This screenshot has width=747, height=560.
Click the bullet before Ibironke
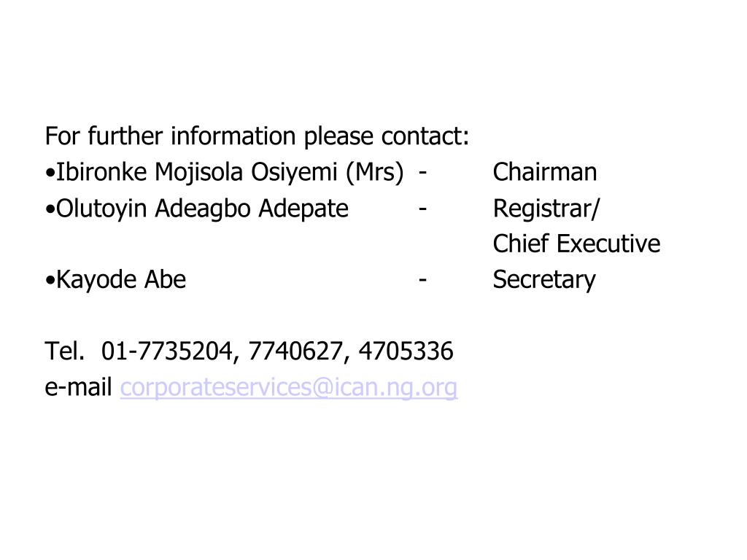pyautogui.click(x=50, y=174)
